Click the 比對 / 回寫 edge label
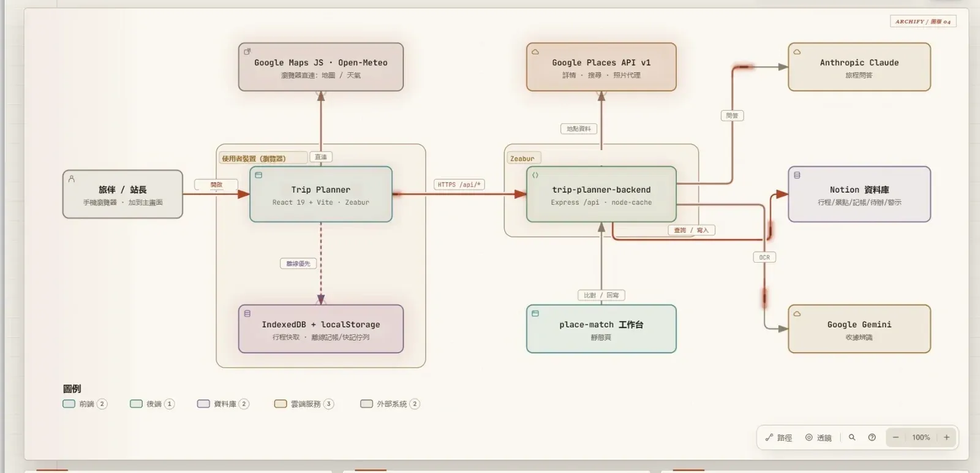980x473 pixels. pyautogui.click(x=601, y=295)
